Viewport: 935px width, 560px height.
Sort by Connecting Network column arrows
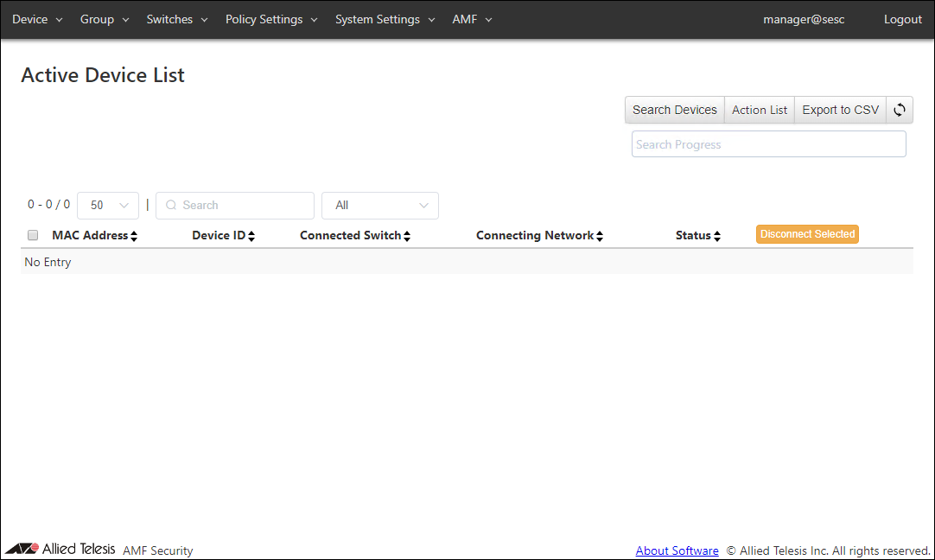[x=600, y=236]
